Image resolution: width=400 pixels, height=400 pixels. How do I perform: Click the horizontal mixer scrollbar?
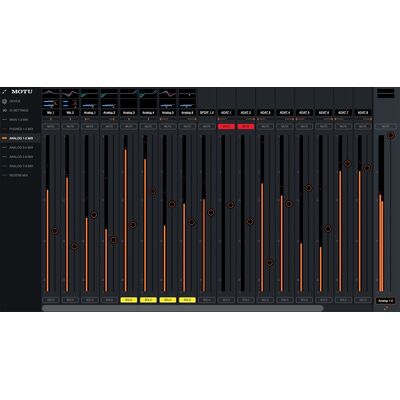[183, 308]
